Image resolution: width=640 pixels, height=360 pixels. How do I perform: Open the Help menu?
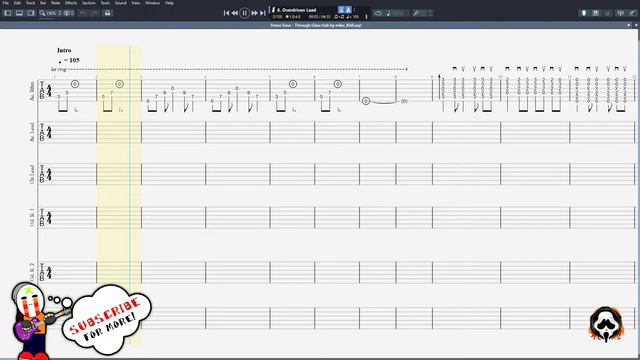pos(169,3)
